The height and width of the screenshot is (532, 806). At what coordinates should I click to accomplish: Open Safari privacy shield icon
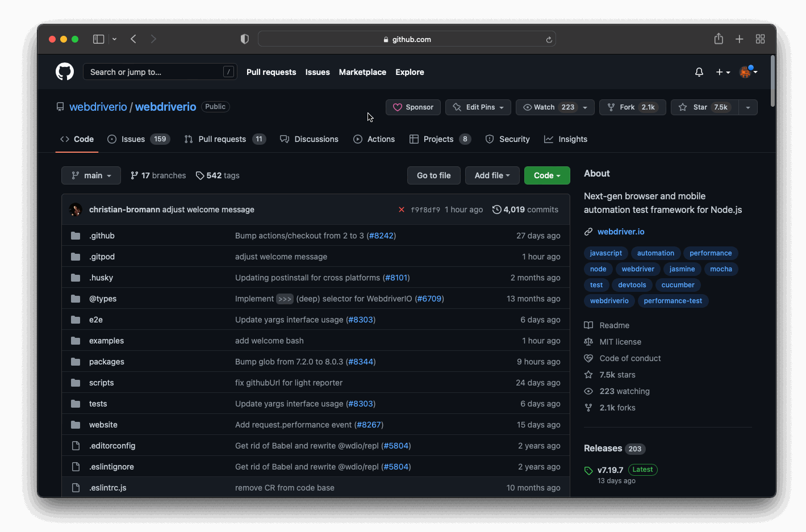click(245, 39)
